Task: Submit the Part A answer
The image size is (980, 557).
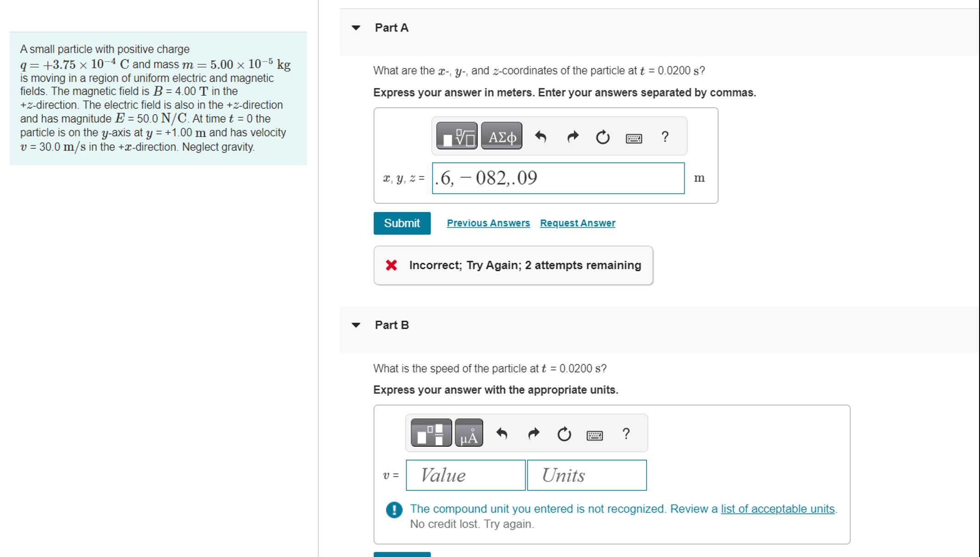Action: pos(401,223)
